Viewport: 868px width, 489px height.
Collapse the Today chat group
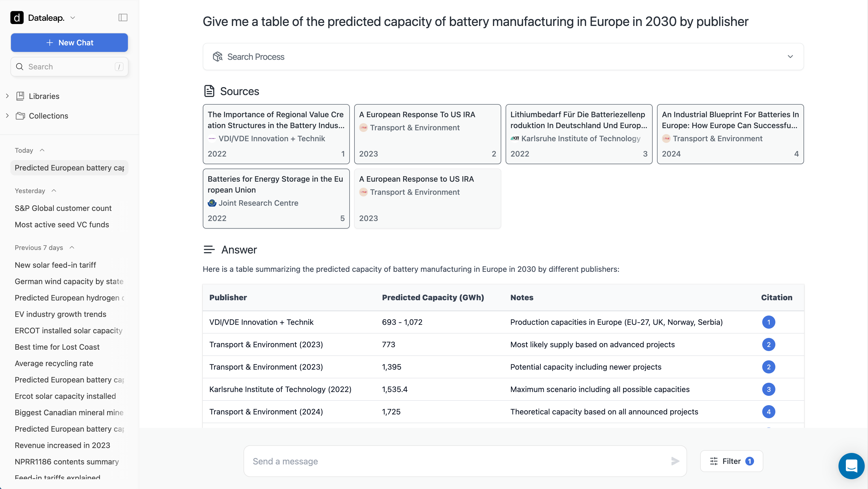[42, 150]
